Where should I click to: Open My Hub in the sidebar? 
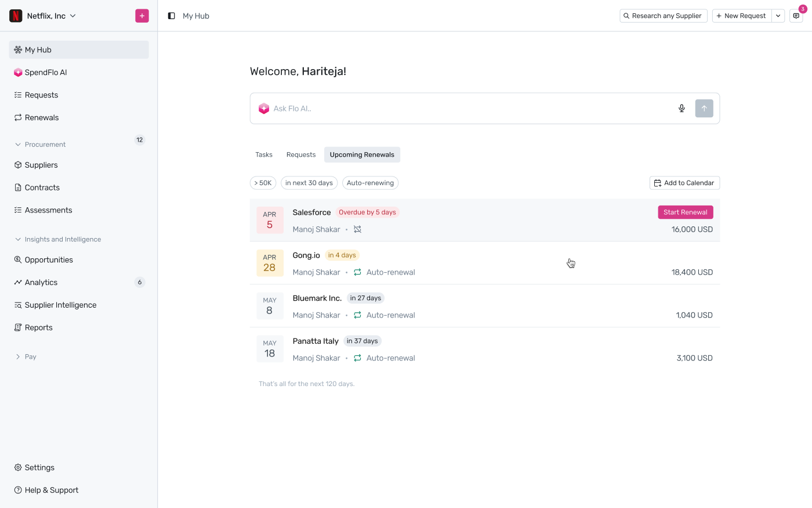[x=79, y=50]
